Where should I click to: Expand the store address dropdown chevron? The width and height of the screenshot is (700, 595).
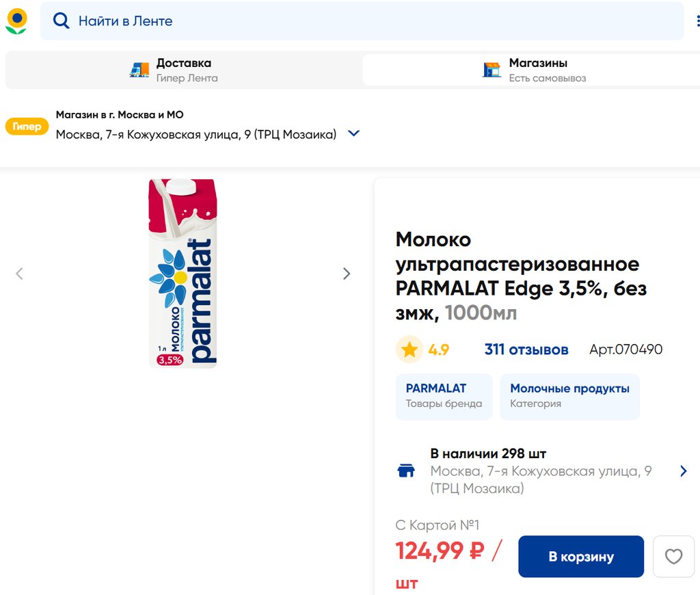tap(353, 134)
